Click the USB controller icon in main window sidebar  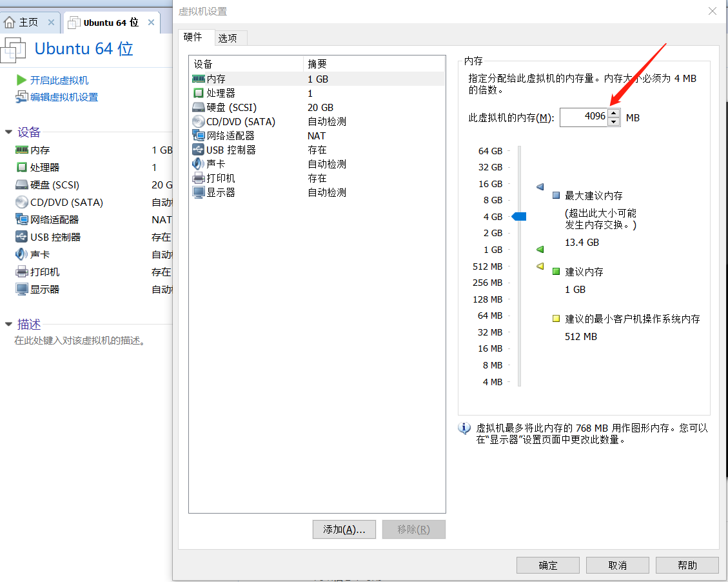[22, 237]
